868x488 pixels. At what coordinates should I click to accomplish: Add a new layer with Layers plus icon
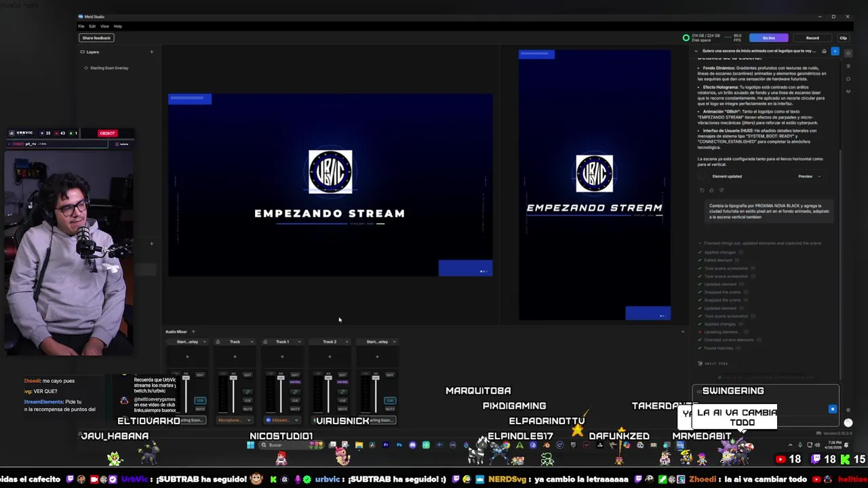coord(151,52)
